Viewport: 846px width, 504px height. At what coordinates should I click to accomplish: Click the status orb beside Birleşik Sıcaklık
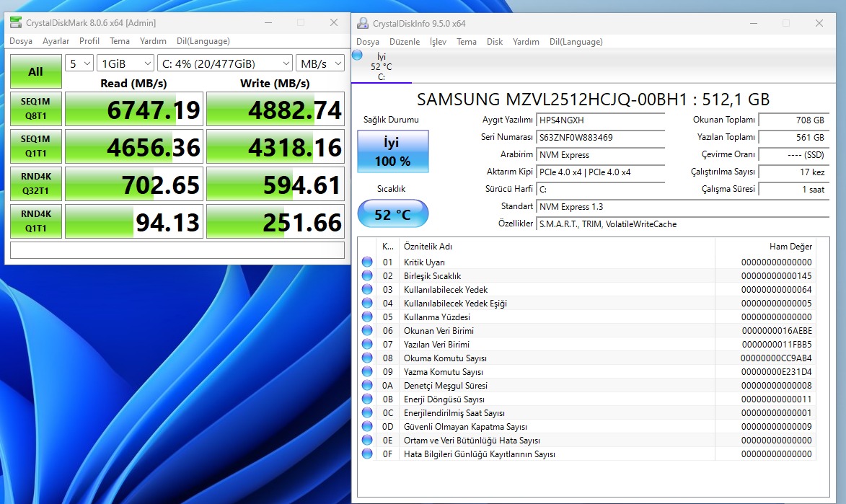pyautogui.click(x=367, y=276)
